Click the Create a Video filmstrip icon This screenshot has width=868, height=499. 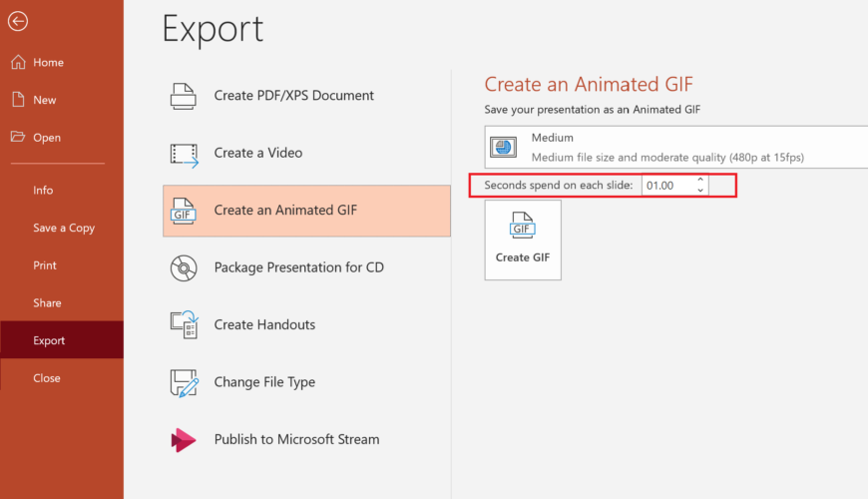coord(185,154)
